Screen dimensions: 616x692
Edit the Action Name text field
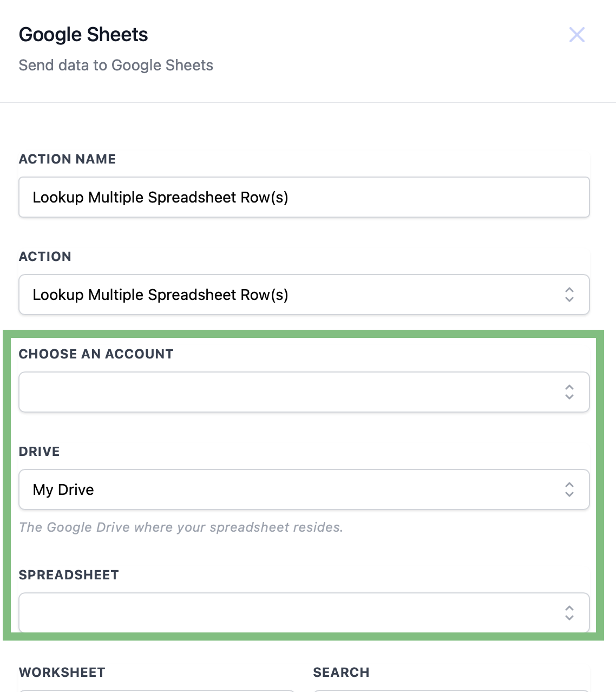(x=304, y=197)
